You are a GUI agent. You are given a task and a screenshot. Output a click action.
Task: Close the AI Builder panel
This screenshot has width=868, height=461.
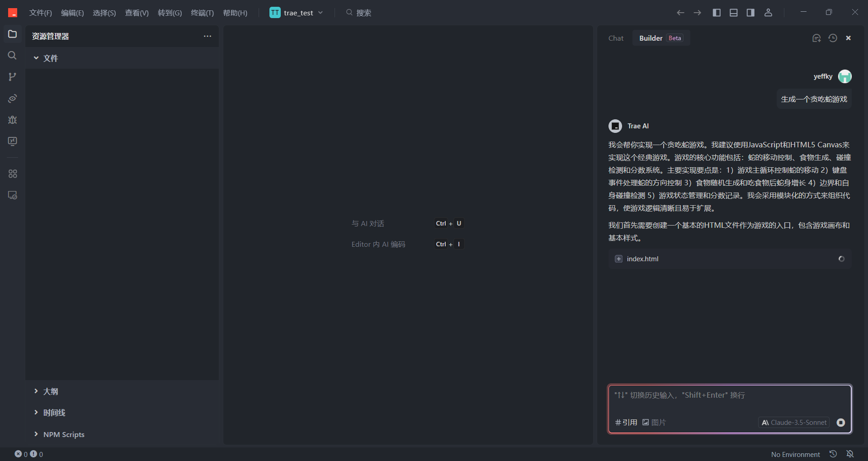pyautogui.click(x=849, y=38)
